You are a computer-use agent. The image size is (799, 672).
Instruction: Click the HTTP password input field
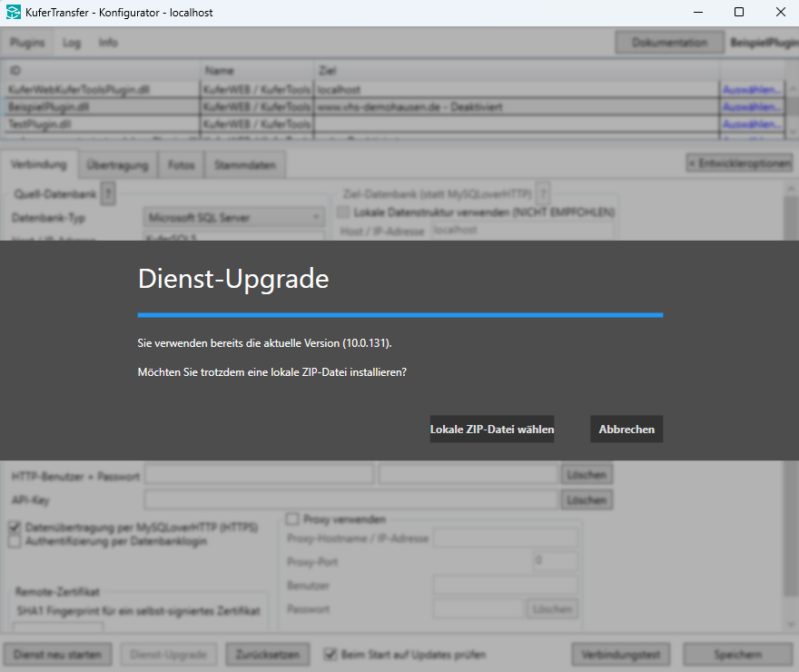[469, 474]
